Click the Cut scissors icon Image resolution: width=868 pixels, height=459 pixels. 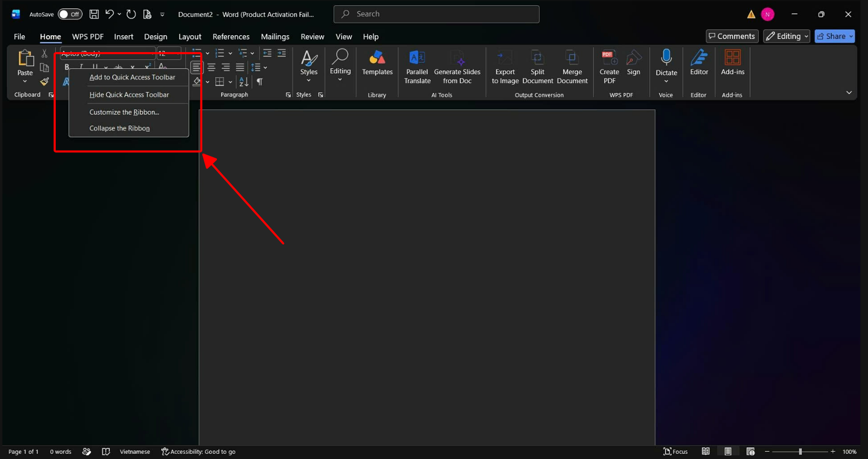point(44,53)
